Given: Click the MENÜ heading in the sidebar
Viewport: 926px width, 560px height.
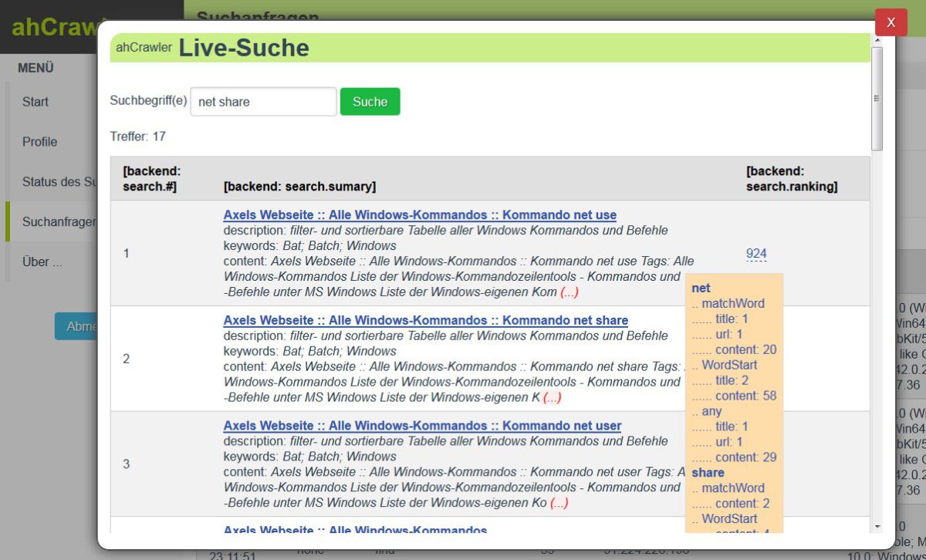Looking at the screenshot, I should pyautogui.click(x=35, y=68).
